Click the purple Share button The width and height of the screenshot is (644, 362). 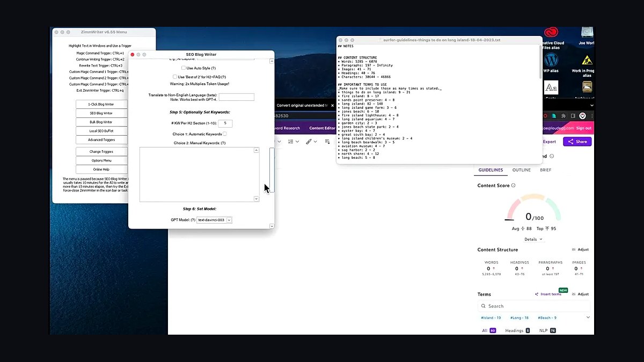pyautogui.click(x=577, y=142)
